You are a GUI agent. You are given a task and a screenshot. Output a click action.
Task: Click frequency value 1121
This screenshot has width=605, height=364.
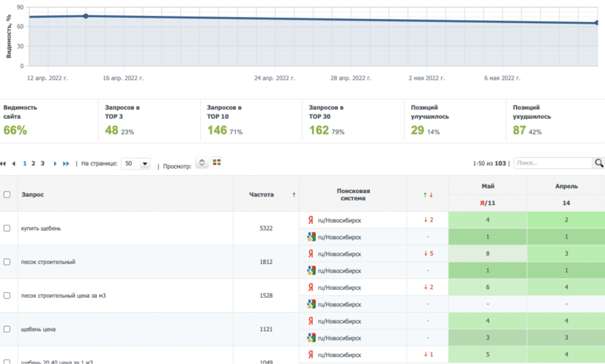point(266,329)
